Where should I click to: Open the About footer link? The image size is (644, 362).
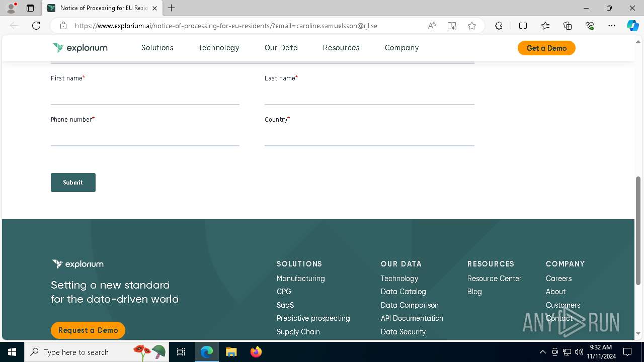(x=555, y=292)
